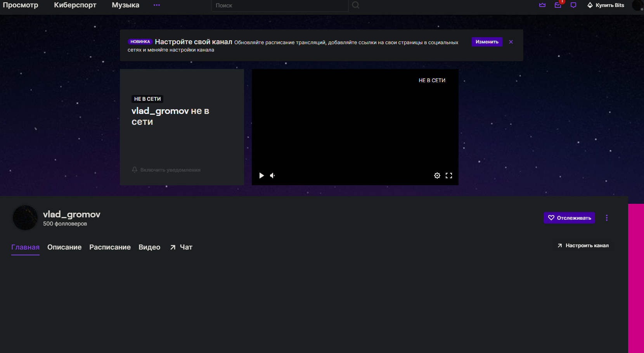Mute the player volume icon
This screenshot has height=353, width=644.
pyautogui.click(x=273, y=176)
